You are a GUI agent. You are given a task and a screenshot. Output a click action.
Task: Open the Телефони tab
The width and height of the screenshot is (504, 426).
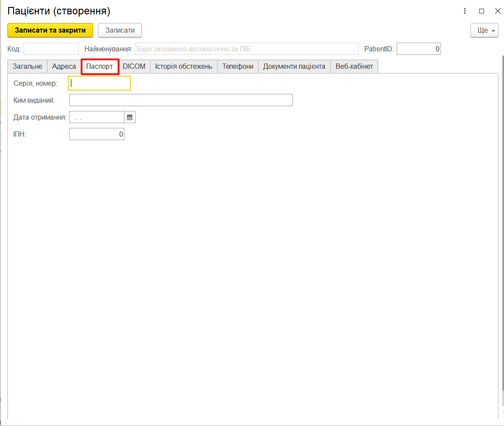pos(238,67)
